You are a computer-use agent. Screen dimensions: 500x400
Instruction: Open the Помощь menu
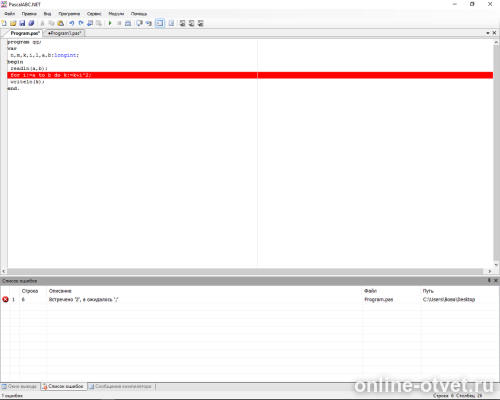(139, 14)
